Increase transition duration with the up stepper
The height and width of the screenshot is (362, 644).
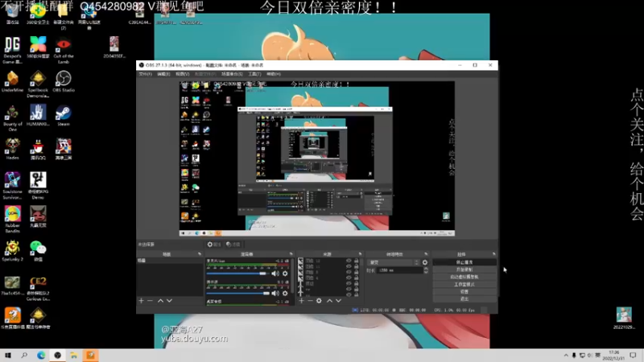click(x=426, y=269)
